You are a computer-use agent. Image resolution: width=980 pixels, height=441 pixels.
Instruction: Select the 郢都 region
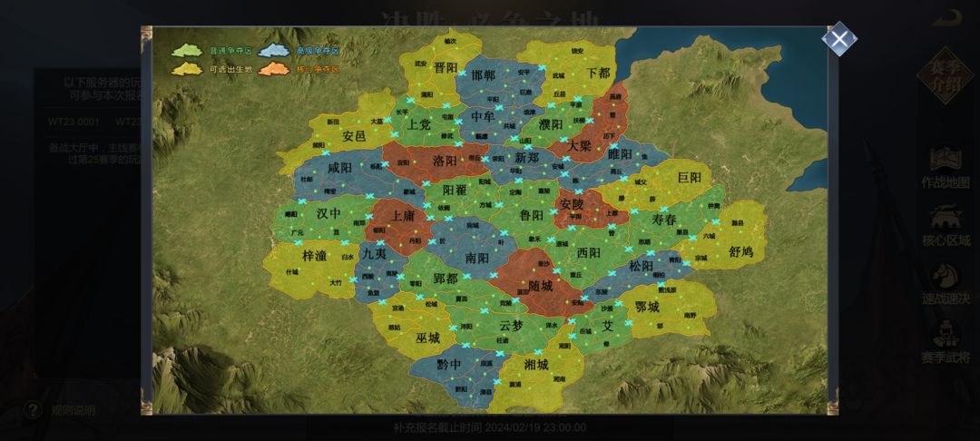(445, 279)
